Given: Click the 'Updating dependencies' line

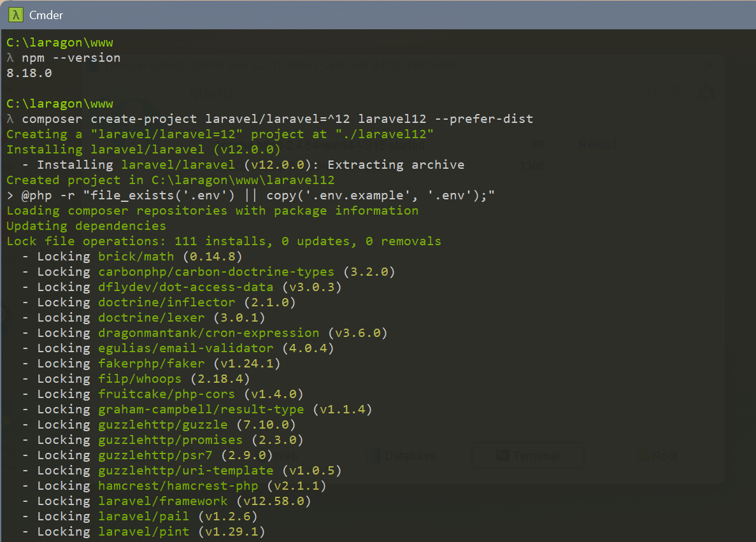Looking at the screenshot, I should pos(87,226).
